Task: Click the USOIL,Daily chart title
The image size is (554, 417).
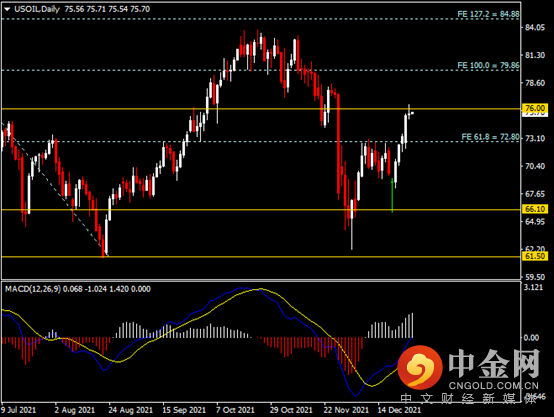Action: pyautogui.click(x=37, y=9)
